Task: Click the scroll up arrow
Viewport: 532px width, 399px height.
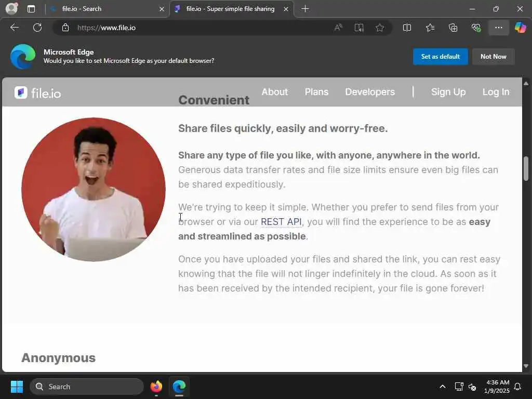Action: pos(526,83)
